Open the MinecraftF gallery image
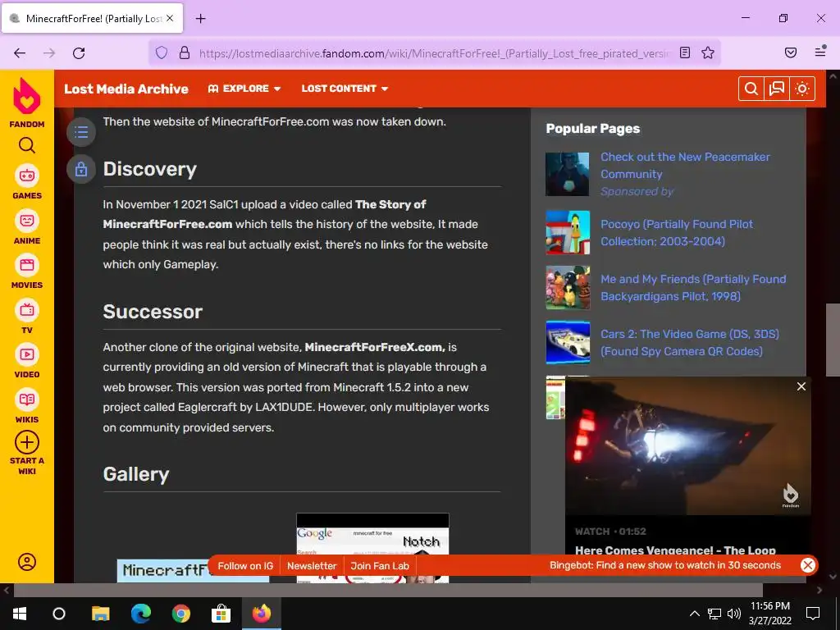The image size is (840, 630). [163, 571]
